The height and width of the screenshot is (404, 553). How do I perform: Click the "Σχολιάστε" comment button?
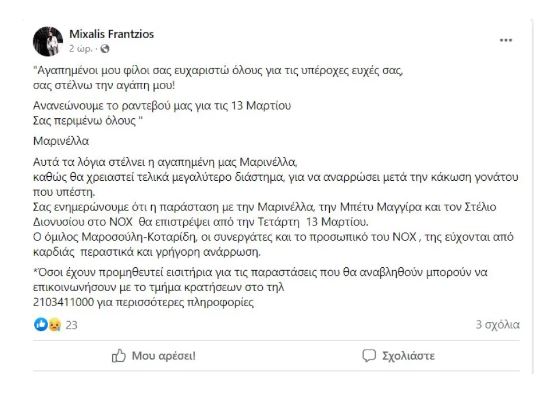[398, 356]
